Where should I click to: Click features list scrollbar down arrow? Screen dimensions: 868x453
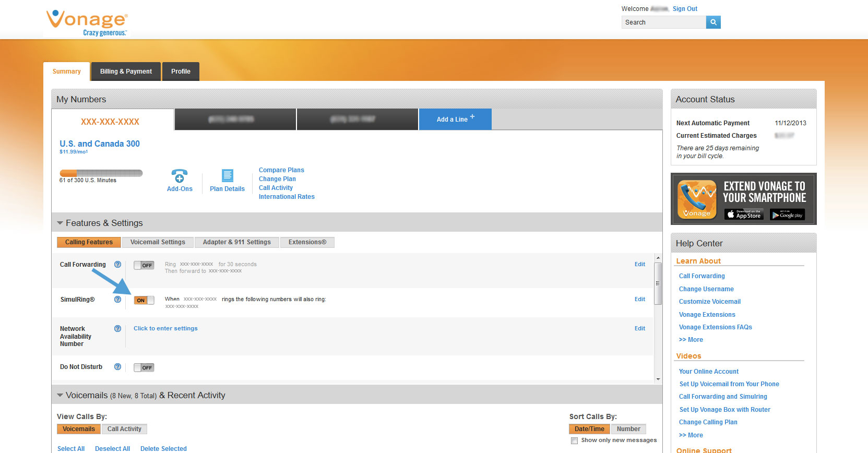658,379
